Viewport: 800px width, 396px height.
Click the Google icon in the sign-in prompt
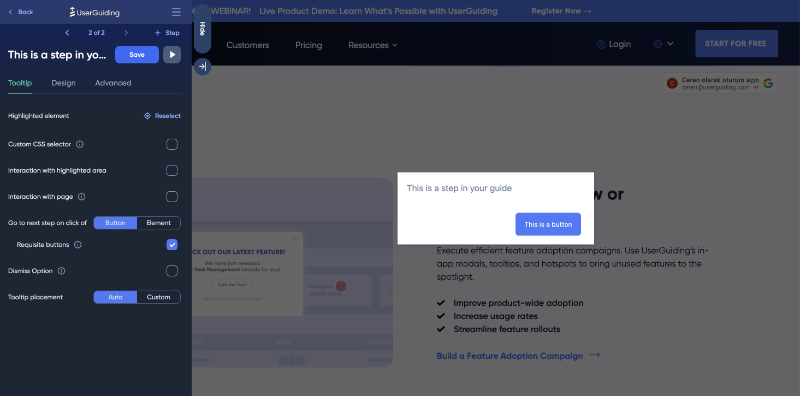tap(768, 83)
